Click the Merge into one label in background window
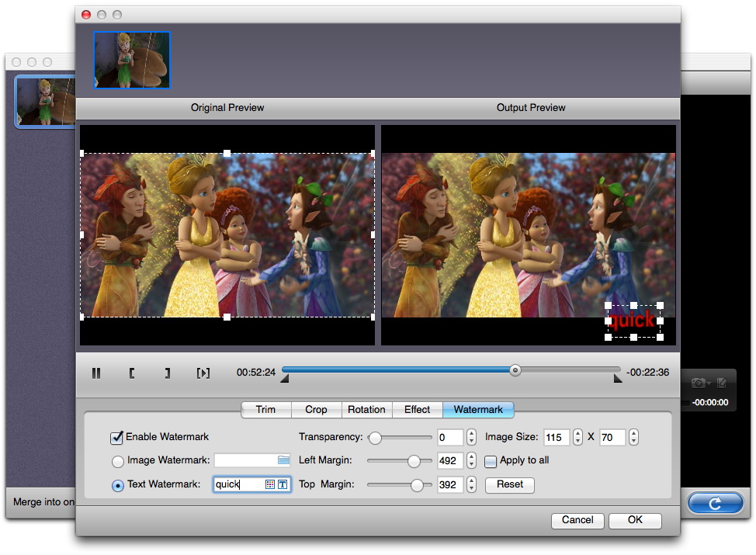This screenshot has height=555, width=756. (44, 502)
